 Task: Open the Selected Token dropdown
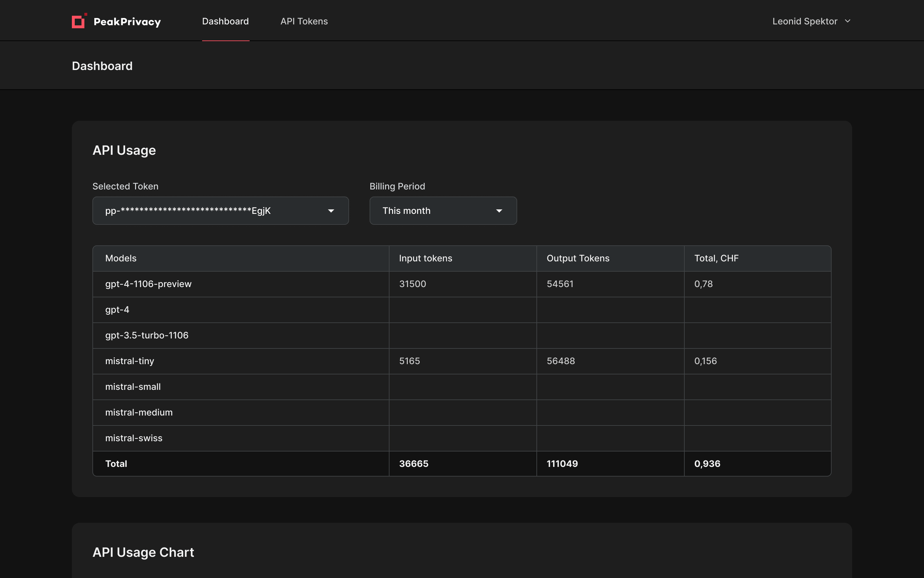point(220,211)
